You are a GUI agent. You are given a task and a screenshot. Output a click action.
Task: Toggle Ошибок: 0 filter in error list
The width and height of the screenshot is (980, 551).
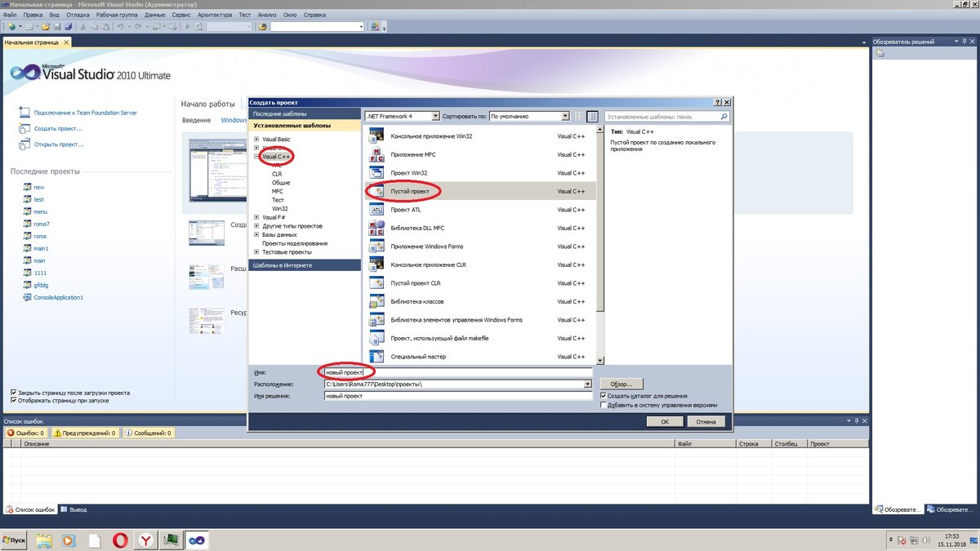tap(24, 433)
